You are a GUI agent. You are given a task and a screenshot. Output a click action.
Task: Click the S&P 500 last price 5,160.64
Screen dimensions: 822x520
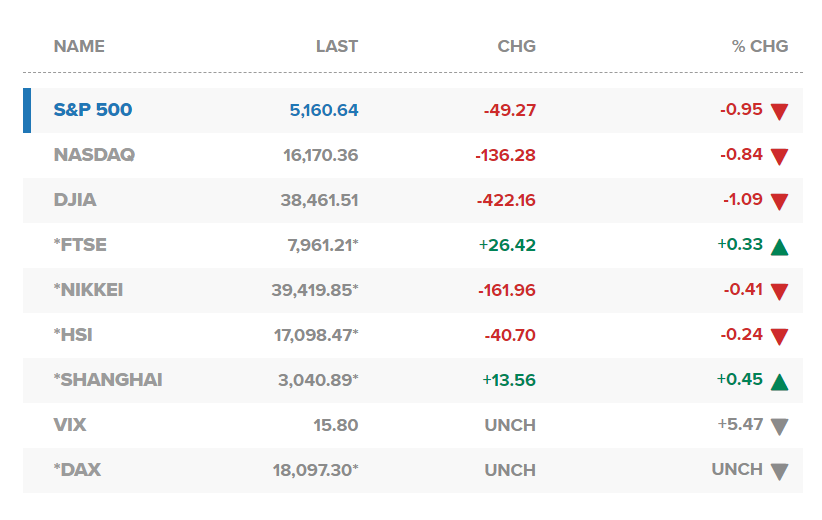click(324, 110)
